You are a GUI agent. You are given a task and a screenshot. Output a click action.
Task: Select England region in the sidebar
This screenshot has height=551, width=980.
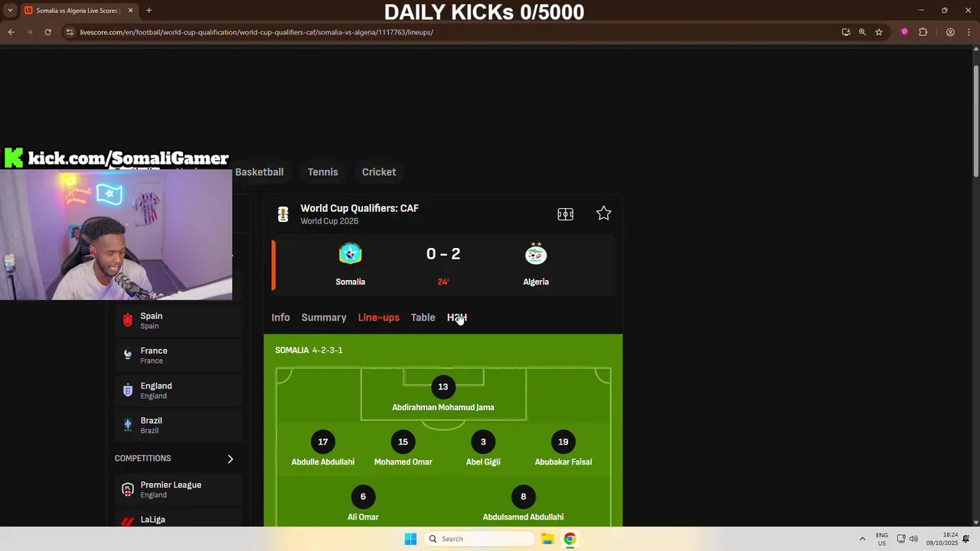(x=178, y=390)
